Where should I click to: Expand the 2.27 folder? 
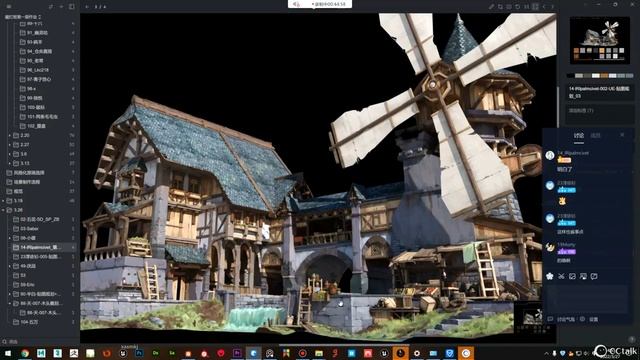pos(9,144)
